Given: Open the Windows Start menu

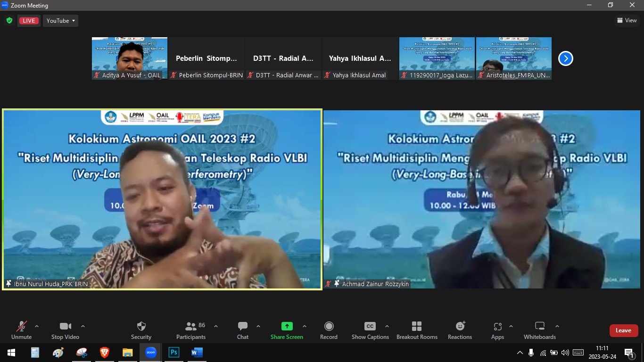Looking at the screenshot, I should (11, 353).
